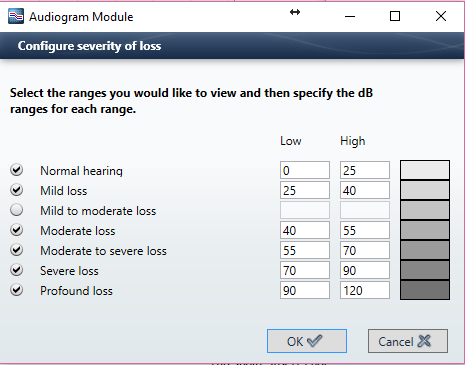
Task: Click the Profound loss label
Action: coord(76,291)
